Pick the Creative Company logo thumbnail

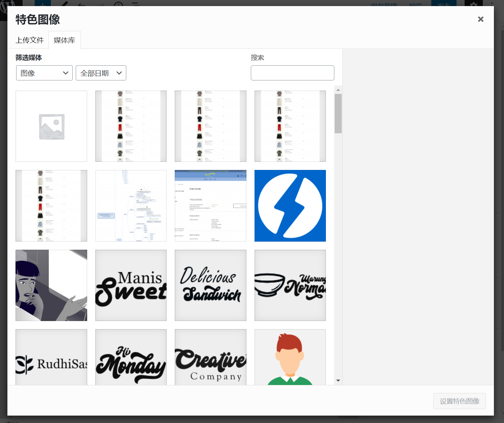pyautogui.click(x=210, y=357)
